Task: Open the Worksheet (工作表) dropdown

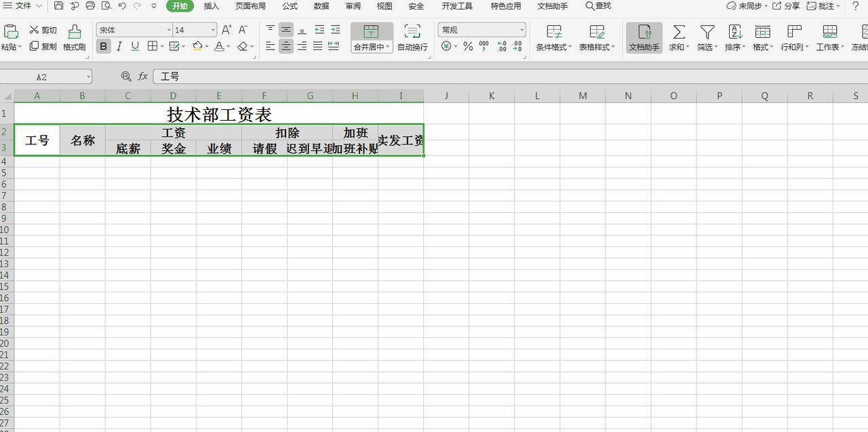Action: point(830,47)
